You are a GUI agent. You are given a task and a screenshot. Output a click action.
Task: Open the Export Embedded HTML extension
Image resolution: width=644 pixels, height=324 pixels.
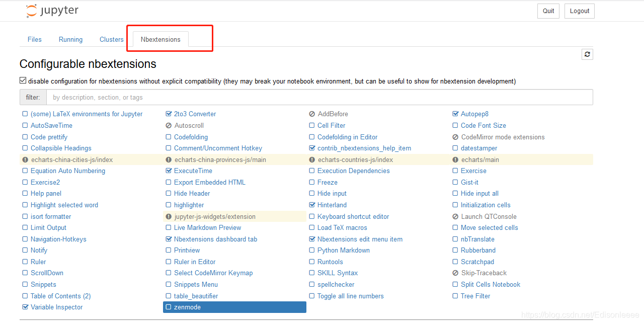[x=210, y=183]
